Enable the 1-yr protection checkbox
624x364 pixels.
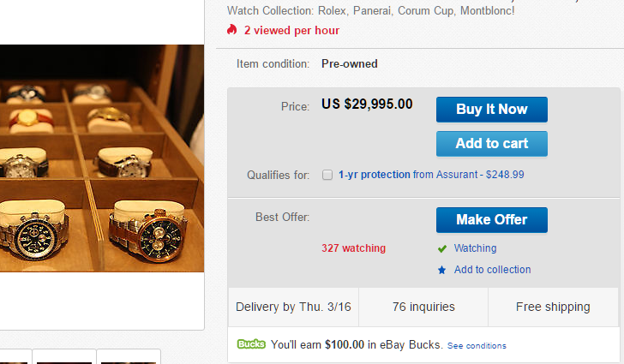click(327, 175)
